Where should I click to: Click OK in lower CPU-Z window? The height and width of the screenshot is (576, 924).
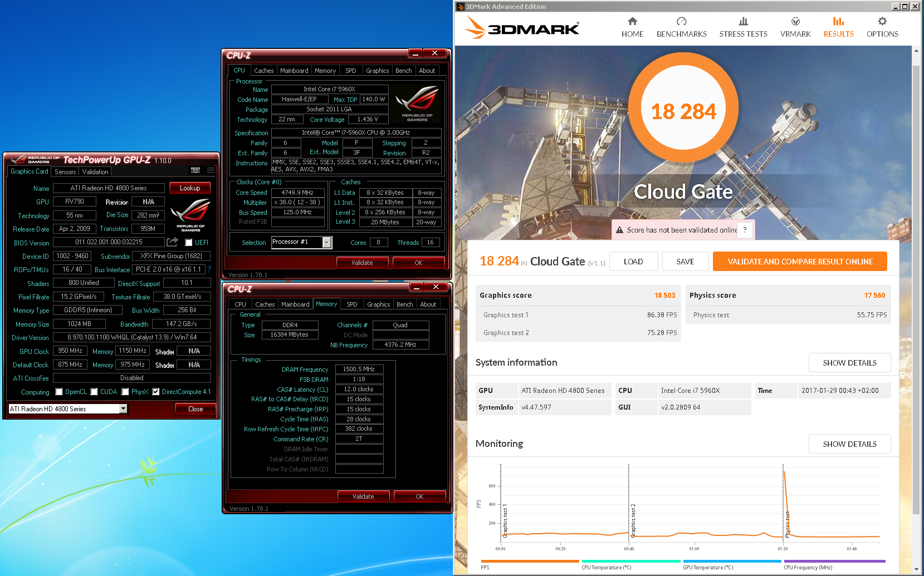point(419,496)
